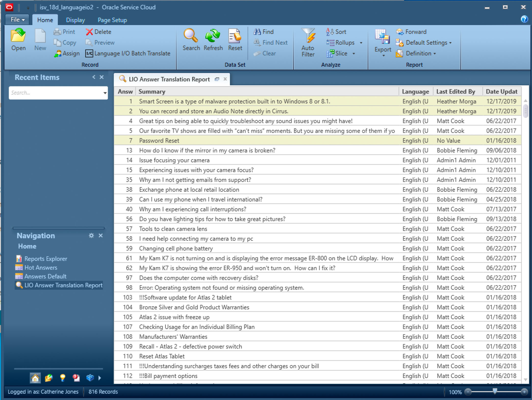Sort by Last Edited By column header
The image size is (532, 400).
(458, 91)
